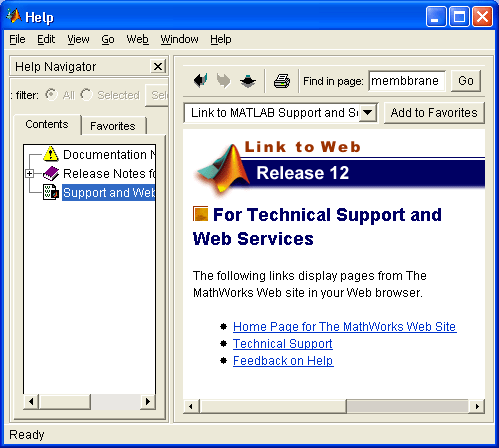Select the Selected filter radio button
Screen dimensions: 499x448
86,95
